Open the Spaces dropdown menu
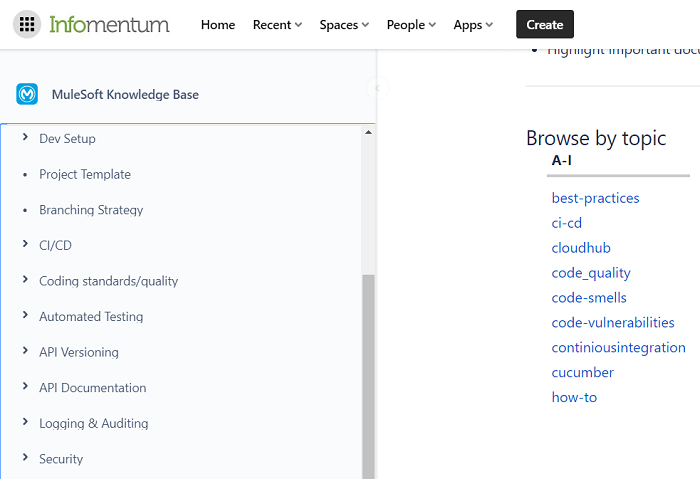Image resolution: width=700 pixels, height=479 pixels. pyautogui.click(x=344, y=25)
